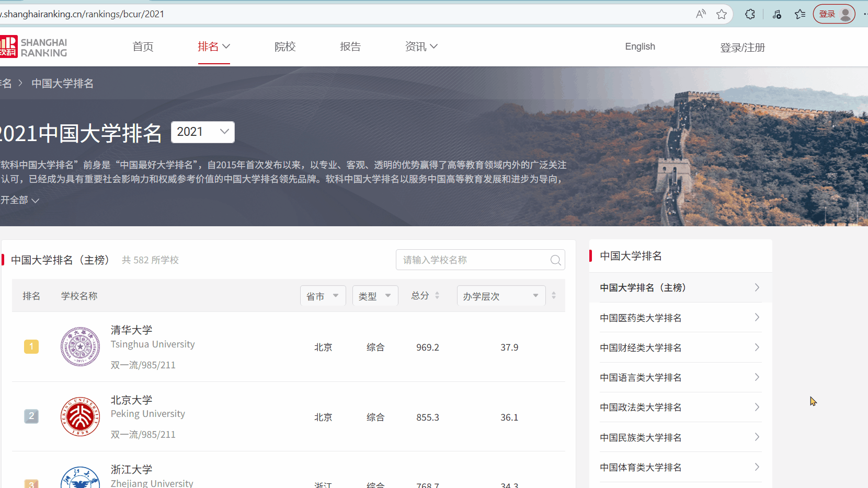The image size is (868, 488).
Task: Open 清华大学 university page
Action: (131, 330)
